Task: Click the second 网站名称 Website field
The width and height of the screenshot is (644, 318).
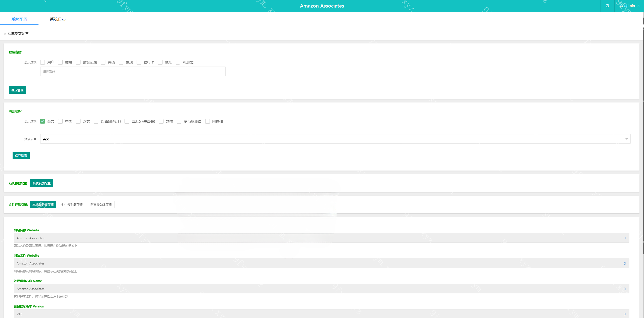Action: pyautogui.click(x=321, y=263)
